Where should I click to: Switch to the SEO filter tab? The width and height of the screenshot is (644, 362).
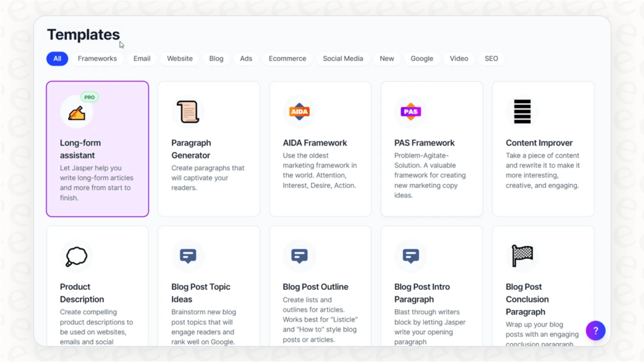[x=491, y=59]
